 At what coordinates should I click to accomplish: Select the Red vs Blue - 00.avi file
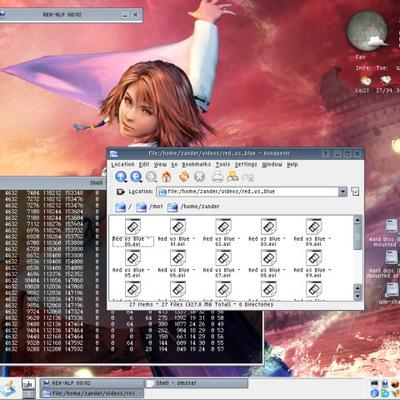coord(133,233)
